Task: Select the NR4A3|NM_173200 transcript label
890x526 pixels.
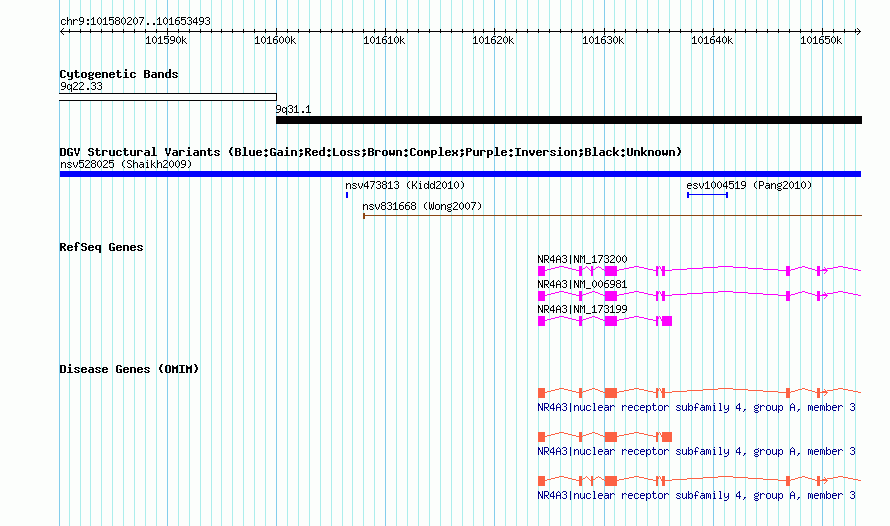Action: tap(582, 259)
